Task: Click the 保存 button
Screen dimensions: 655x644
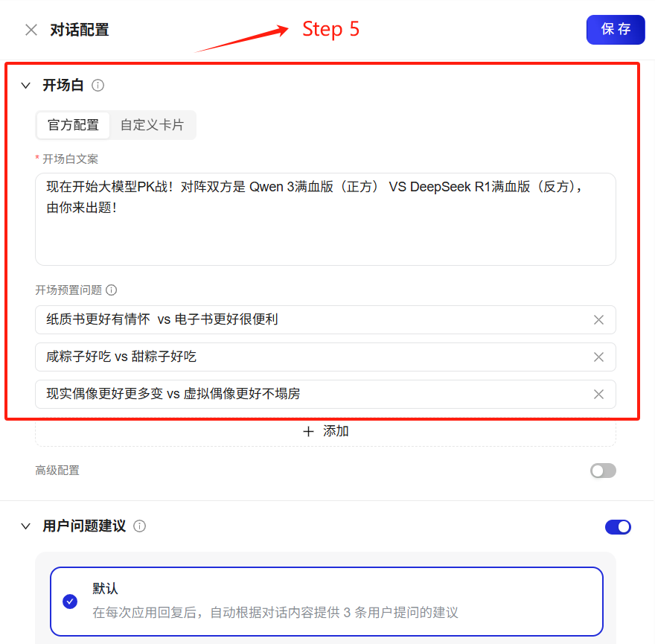Action: point(616,30)
